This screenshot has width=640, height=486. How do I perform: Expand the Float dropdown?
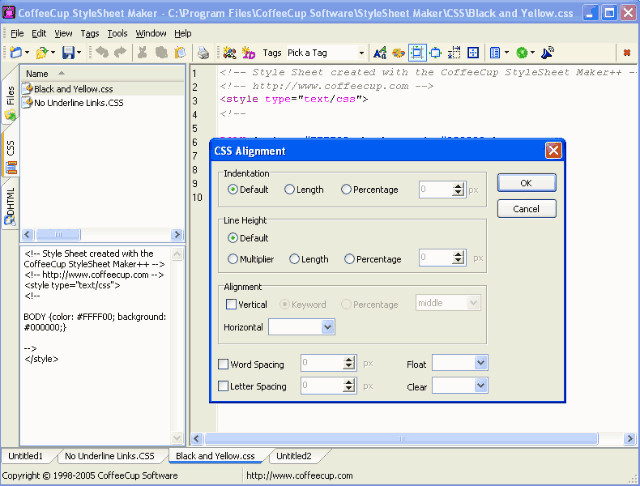pyautogui.click(x=480, y=363)
